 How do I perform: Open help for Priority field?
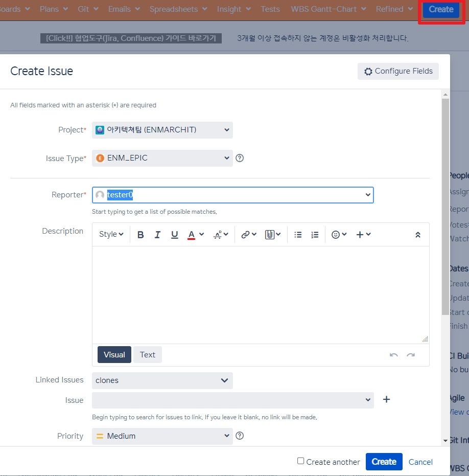240,436
